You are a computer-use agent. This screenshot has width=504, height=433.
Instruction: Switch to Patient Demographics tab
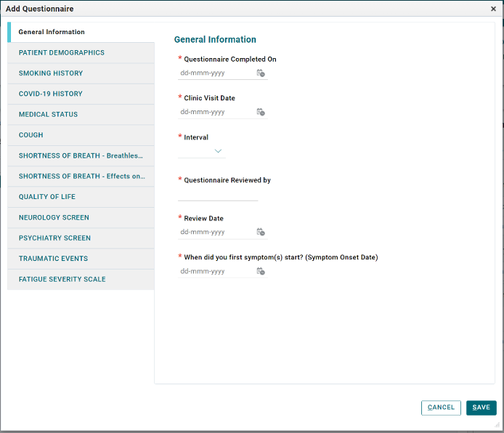tap(62, 53)
